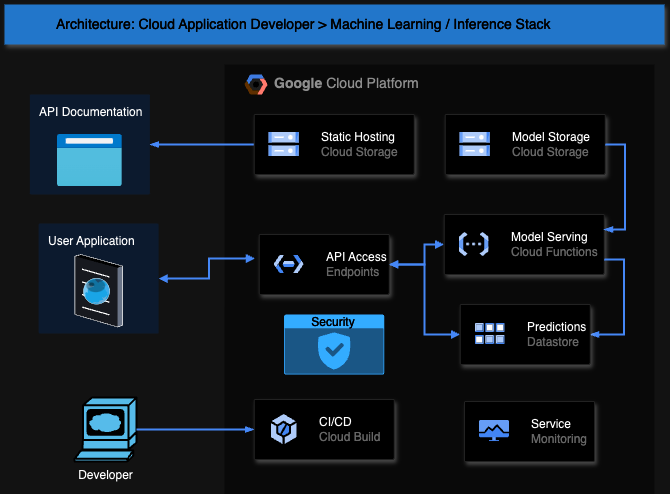
Task: Click the 'Cloud Functions' subtitle
Action: (x=554, y=252)
